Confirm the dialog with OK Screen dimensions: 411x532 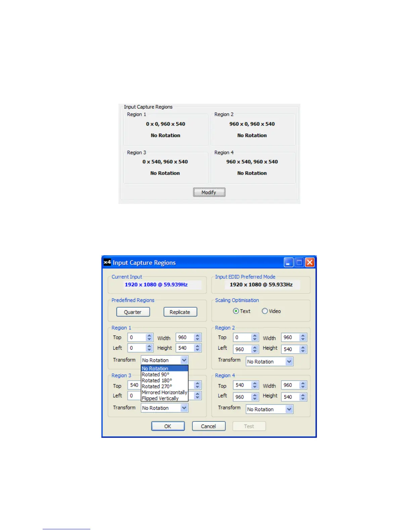coord(168,426)
